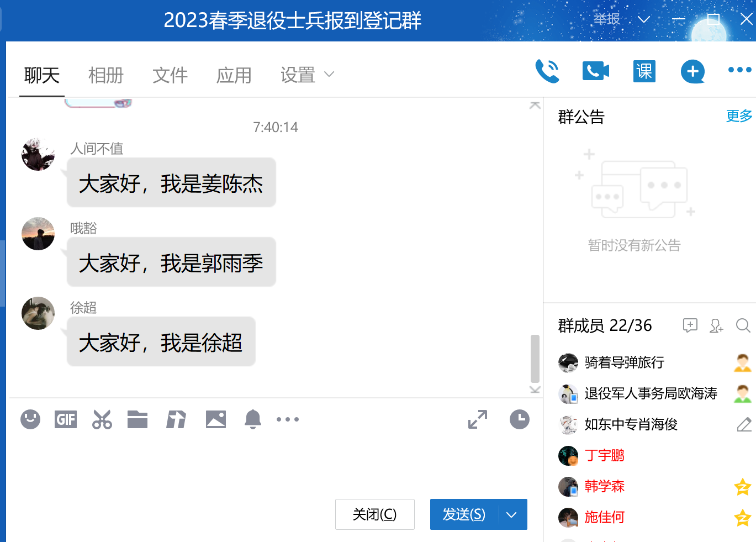Switch to the 相册 album tab
This screenshot has width=756, height=542.
pyautogui.click(x=105, y=75)
